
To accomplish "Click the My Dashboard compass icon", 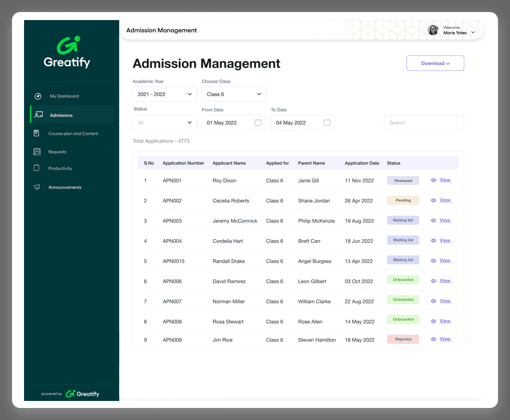I will click(38, 96).
